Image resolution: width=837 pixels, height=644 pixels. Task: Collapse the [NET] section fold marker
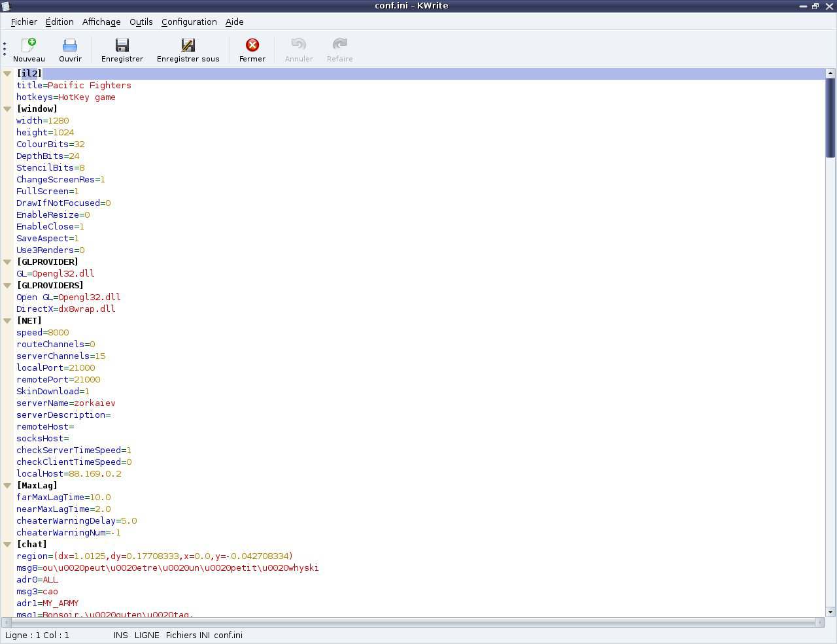7,321
